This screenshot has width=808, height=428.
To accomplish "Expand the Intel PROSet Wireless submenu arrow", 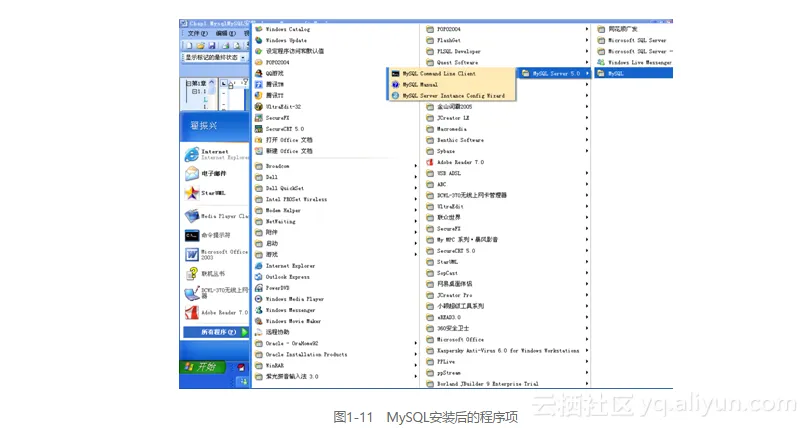I will coord(415,199).
